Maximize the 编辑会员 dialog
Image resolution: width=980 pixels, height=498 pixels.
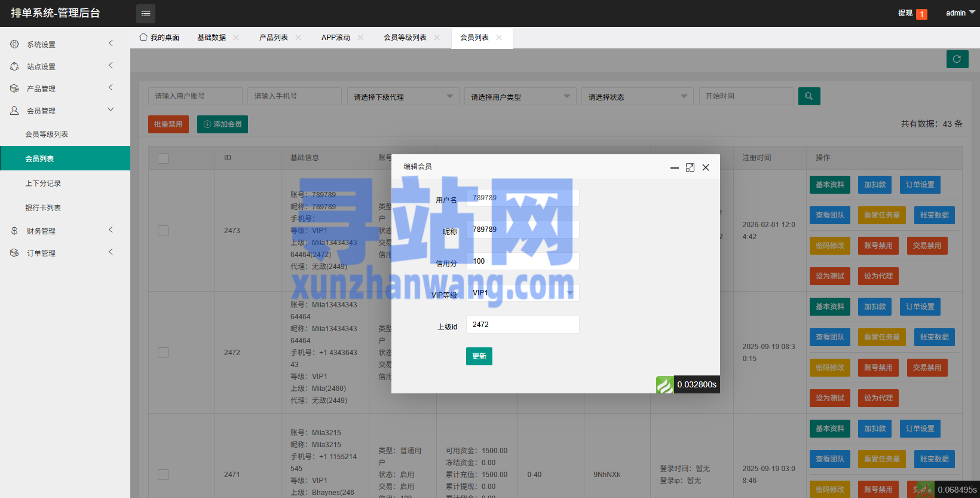pyautogui.click(x=690, y=167)
